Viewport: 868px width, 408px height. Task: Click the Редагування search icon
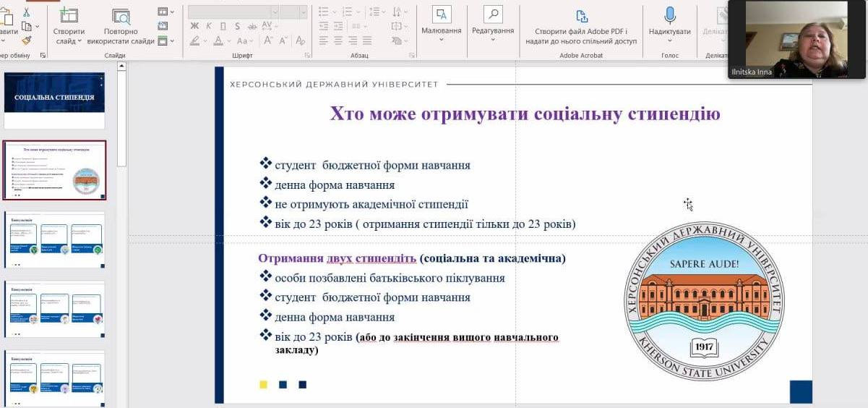[x=493, y=15]
